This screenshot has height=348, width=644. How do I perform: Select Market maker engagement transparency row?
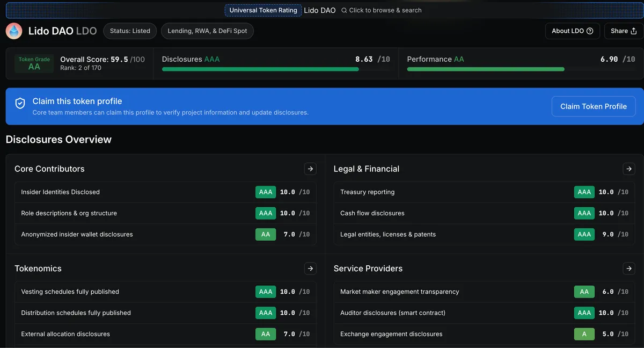pos(484,292)
